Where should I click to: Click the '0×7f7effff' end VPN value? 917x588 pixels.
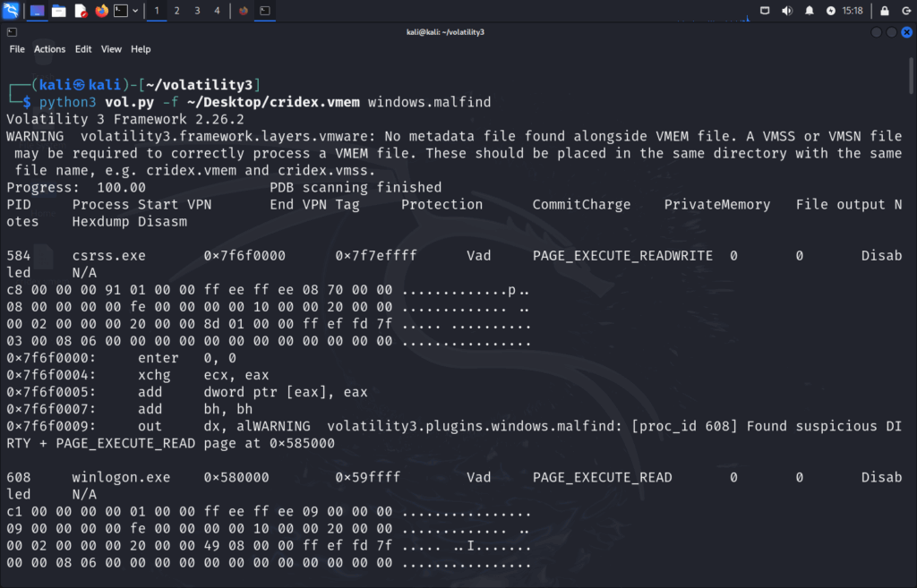pyautogui.click(x=376, y=256)
